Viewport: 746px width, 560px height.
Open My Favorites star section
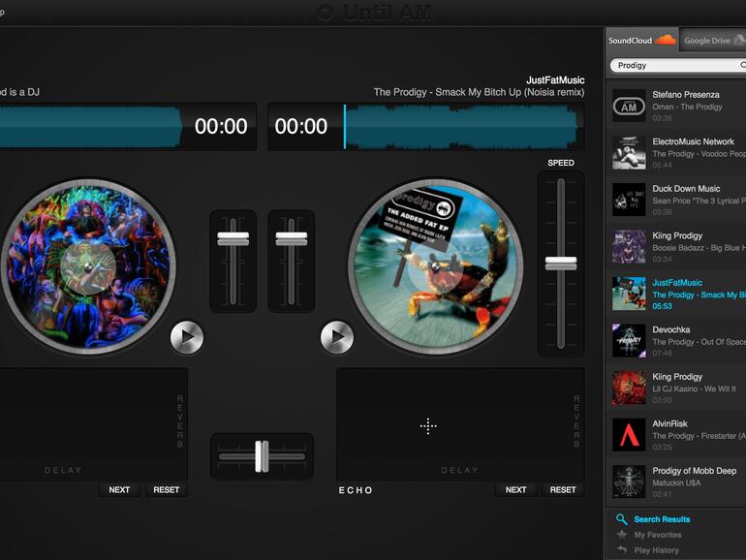click(x=657, y=535)
